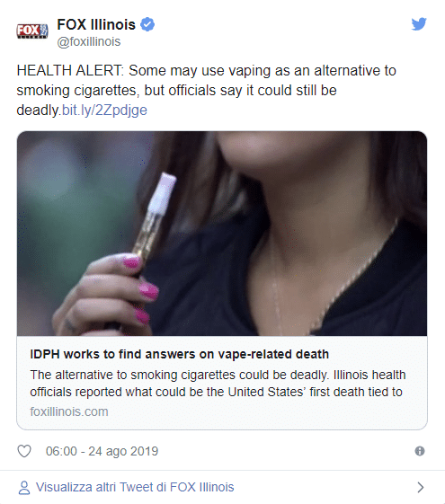The image size is (445, 504).
Task: Click the person icon beside Visualizza altri
Action: 24,487
